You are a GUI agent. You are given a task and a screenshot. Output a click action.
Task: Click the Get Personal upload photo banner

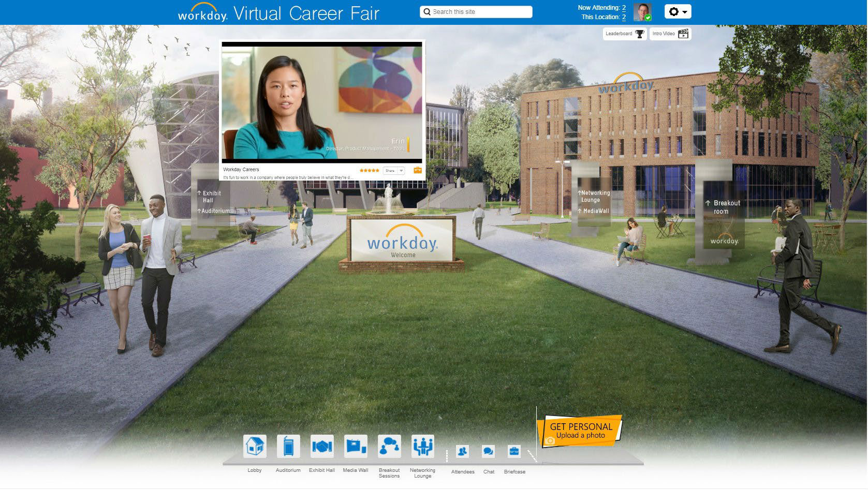pyautogui.click(x=580, y=430)
